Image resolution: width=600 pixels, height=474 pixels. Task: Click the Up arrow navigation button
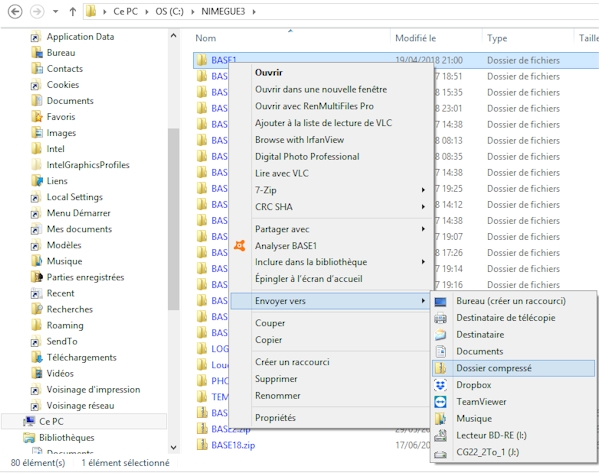pos(72,12)
